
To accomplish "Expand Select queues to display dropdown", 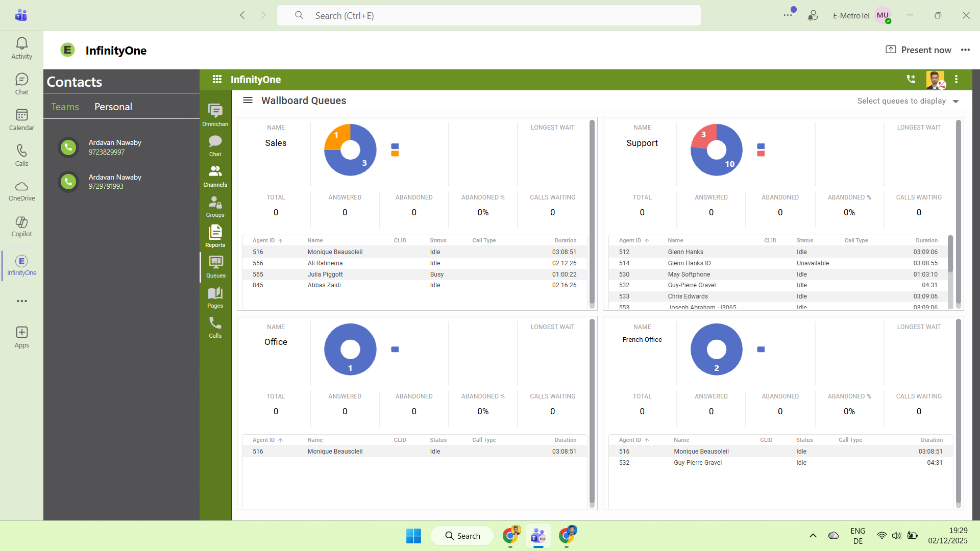I will click(909, 101).
